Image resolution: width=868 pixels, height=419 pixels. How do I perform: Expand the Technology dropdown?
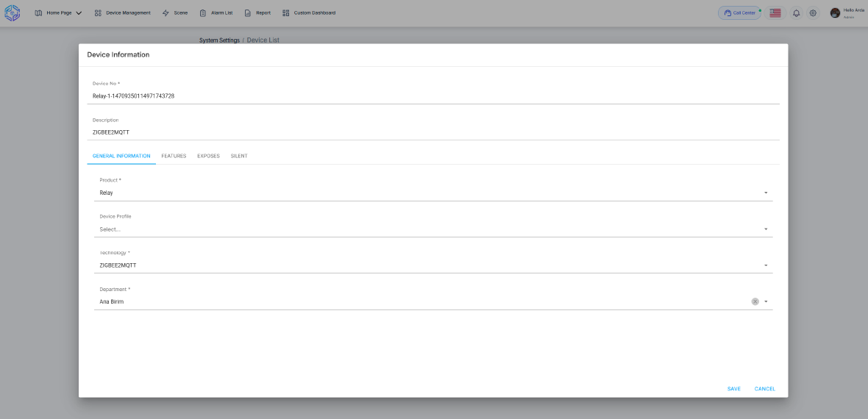(x=765, y=265)
